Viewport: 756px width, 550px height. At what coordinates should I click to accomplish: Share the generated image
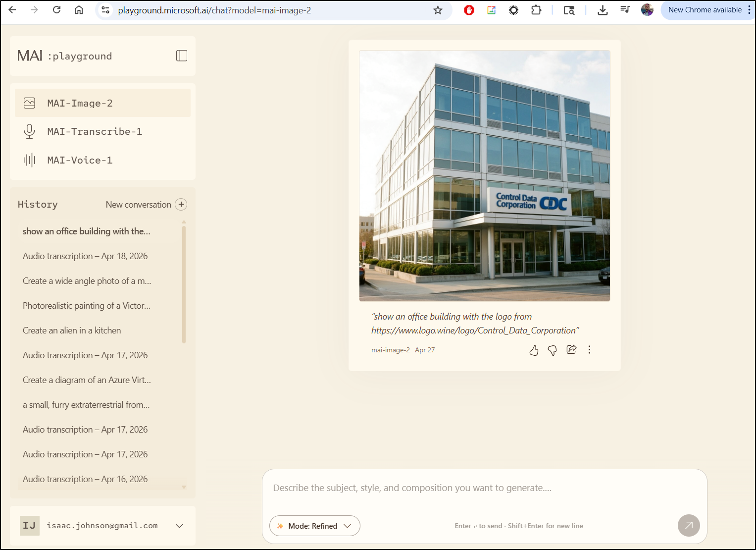571,350
